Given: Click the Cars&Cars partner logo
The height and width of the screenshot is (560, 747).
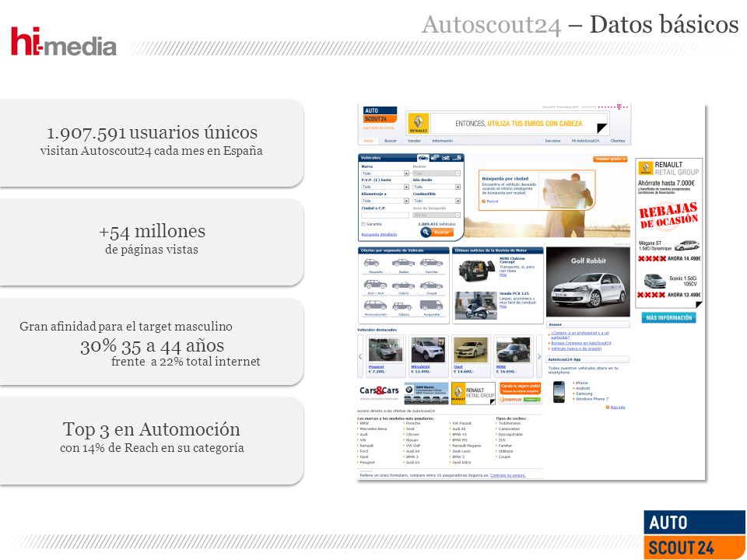Looking at the screenshot, I should coord(379,392).
